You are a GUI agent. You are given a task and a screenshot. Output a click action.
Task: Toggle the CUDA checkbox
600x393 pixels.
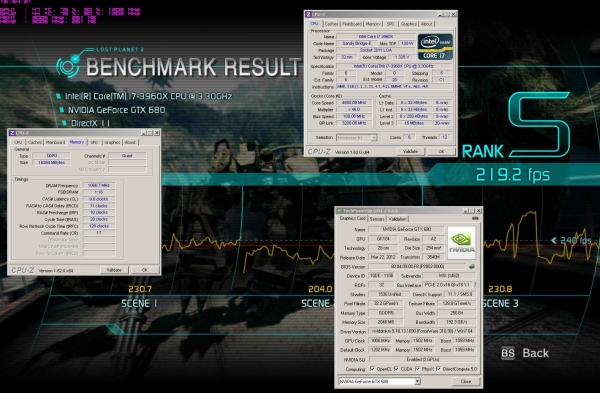[x=396, y=369]
